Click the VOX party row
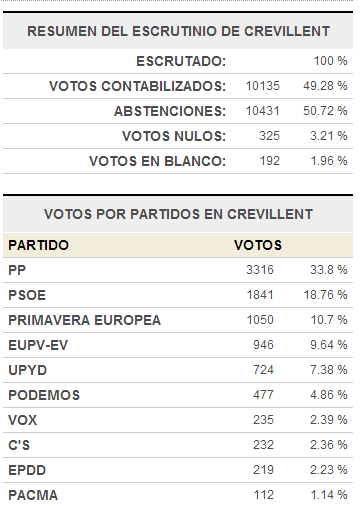 tap(178, 420)
